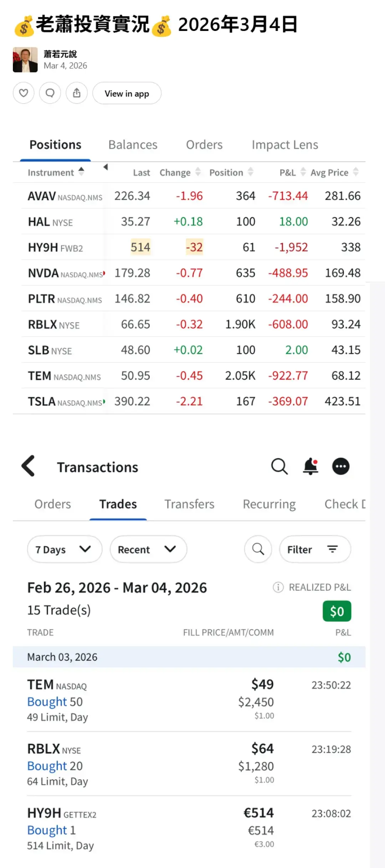Image resolution: width=385 pixels, height=868 pixels.
Task: Open notifications bell icon
Action: [310, 466]
